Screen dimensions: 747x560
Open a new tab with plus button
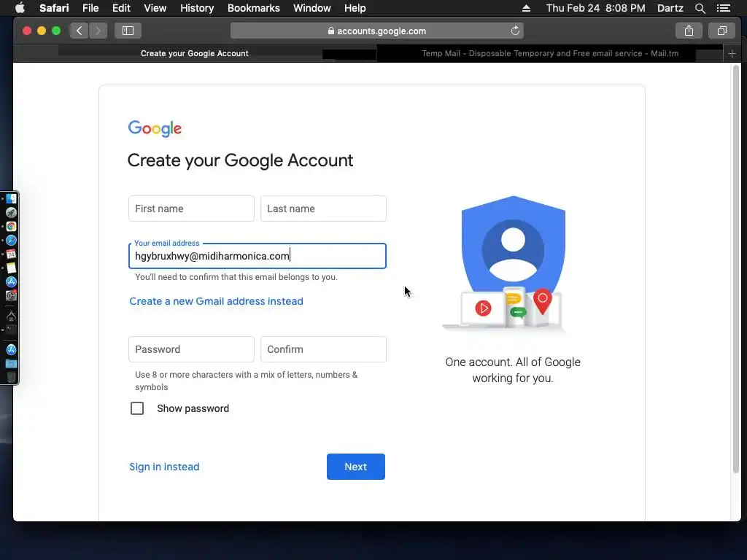(732, 53)
